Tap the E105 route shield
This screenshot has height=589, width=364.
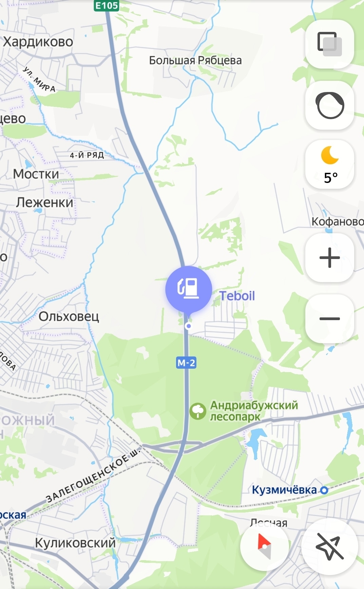[107, 5]
